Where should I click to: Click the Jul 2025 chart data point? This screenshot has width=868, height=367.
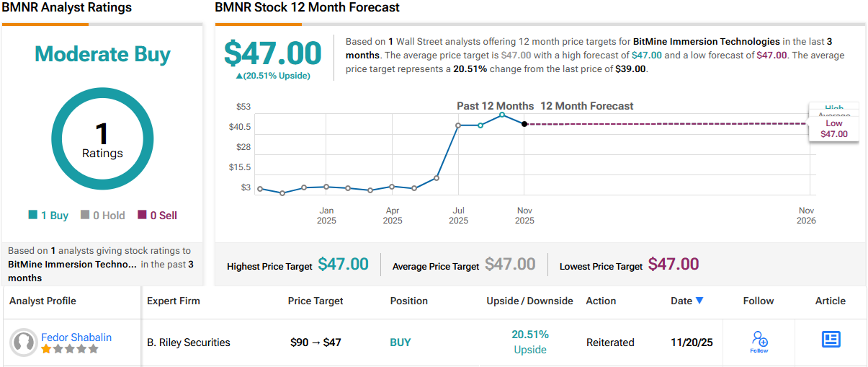[458, 125]
